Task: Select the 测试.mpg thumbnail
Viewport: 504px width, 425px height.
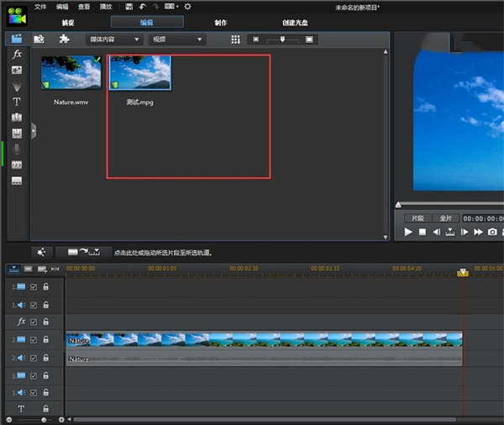Action: [x=140, y=73]
